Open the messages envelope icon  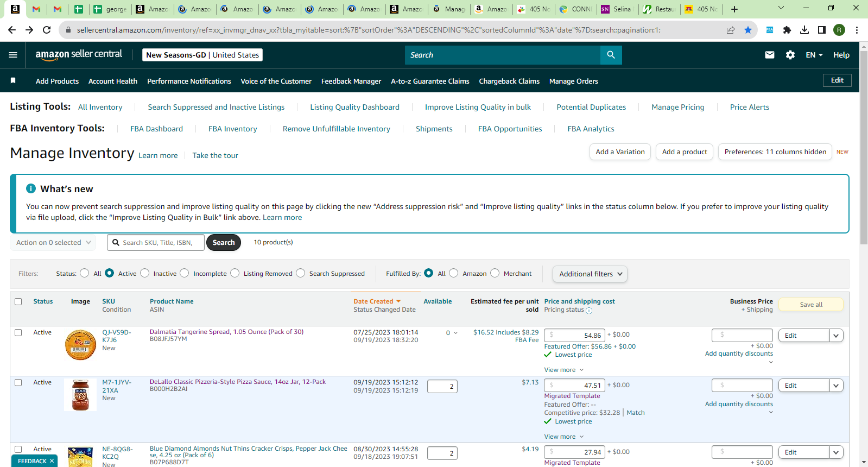[770, 55]
